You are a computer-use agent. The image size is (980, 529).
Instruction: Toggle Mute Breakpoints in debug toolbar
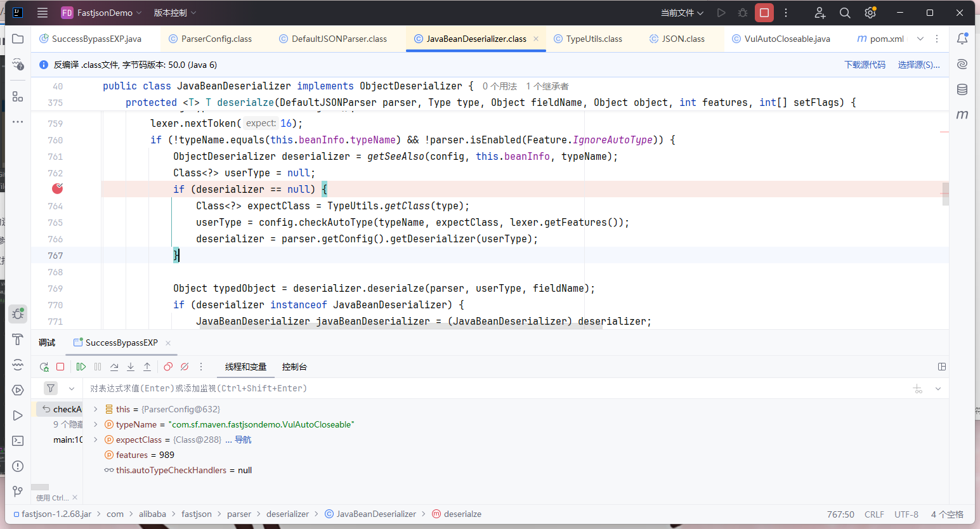pos(185,367)
